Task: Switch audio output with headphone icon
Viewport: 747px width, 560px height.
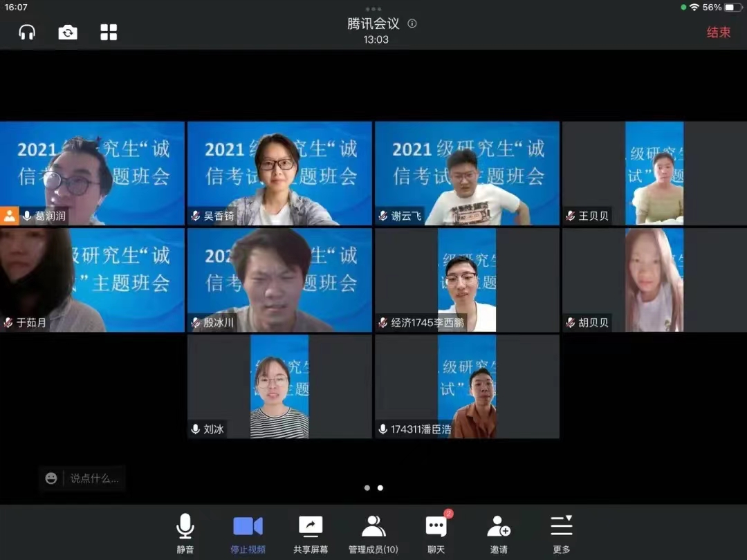Action: 27,32
